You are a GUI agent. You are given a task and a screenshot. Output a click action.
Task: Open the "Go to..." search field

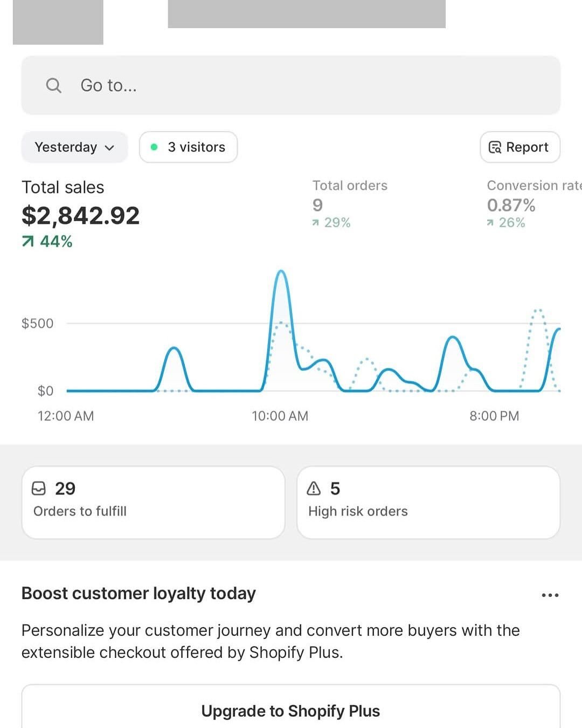(291, 85)
